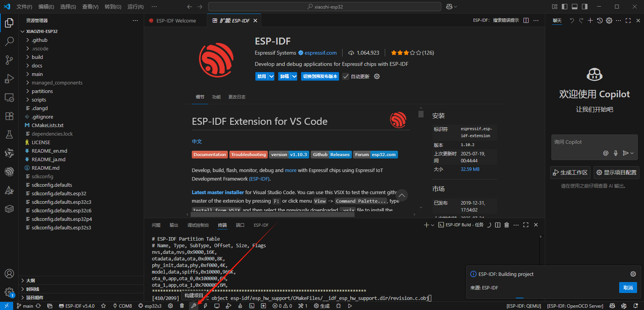Click ESP-IDF v5.4.0 version in status bar
Viewport: 644px width, 310px height.
[x=77, y=306]
